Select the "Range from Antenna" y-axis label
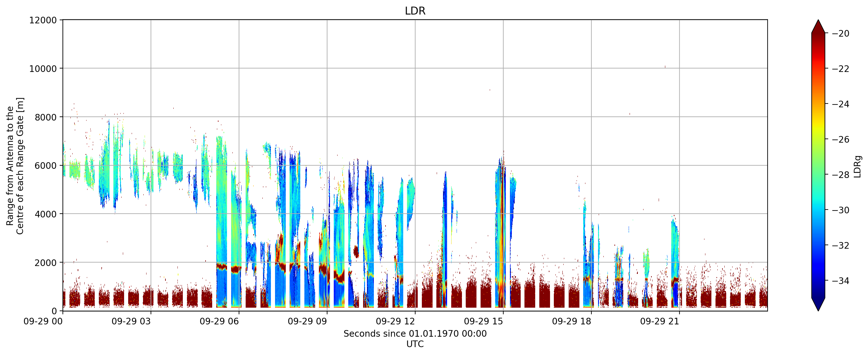 [x=15, y=166]
